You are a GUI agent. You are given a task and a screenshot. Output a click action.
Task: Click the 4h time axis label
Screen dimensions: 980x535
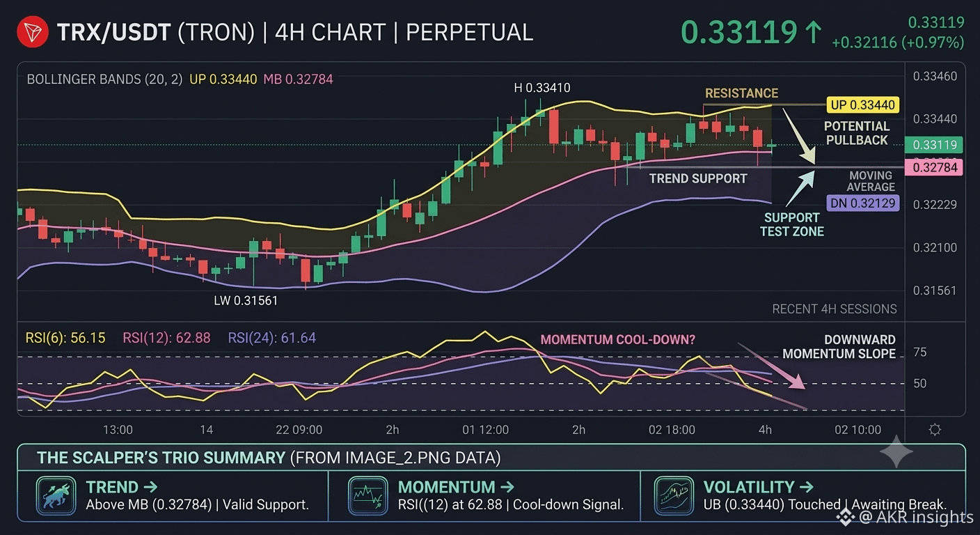pyautogui.click(x=765, y=430)
